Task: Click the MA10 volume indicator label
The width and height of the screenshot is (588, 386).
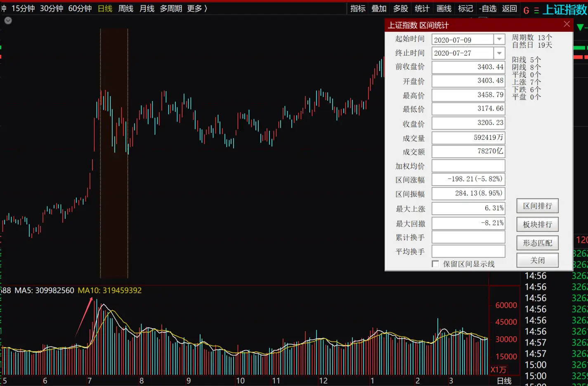Action: coord(110,290)
